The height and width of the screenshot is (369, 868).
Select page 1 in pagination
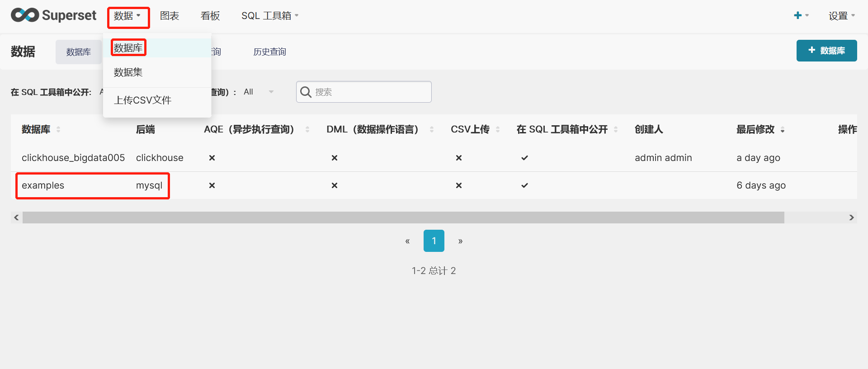[x=434, y=241]
